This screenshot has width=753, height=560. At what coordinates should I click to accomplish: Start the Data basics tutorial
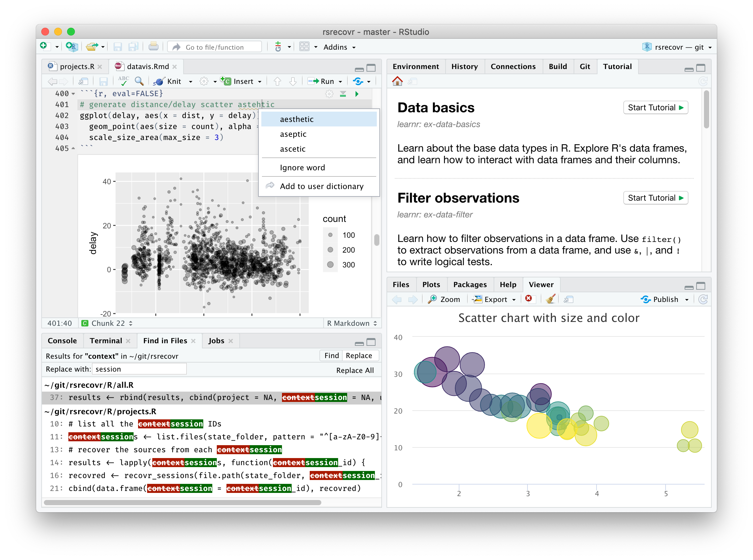pyautogui.click(x=655, y=107)
